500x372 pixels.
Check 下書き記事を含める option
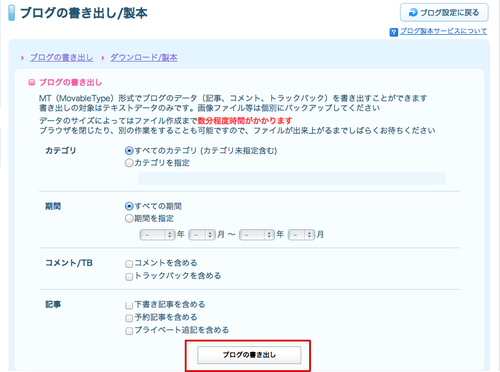click(x=129, y=305)
